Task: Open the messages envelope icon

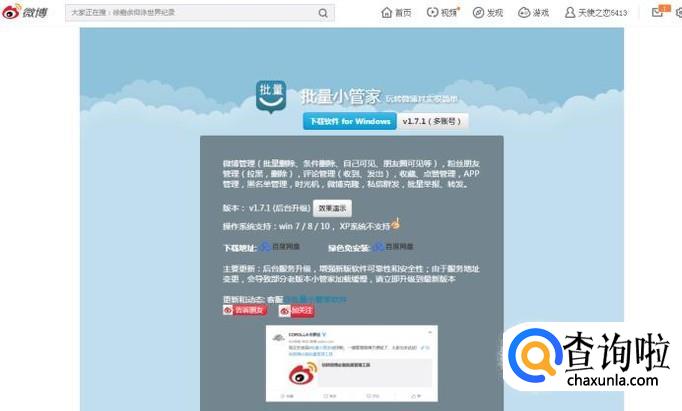Action: coord(659,11)
